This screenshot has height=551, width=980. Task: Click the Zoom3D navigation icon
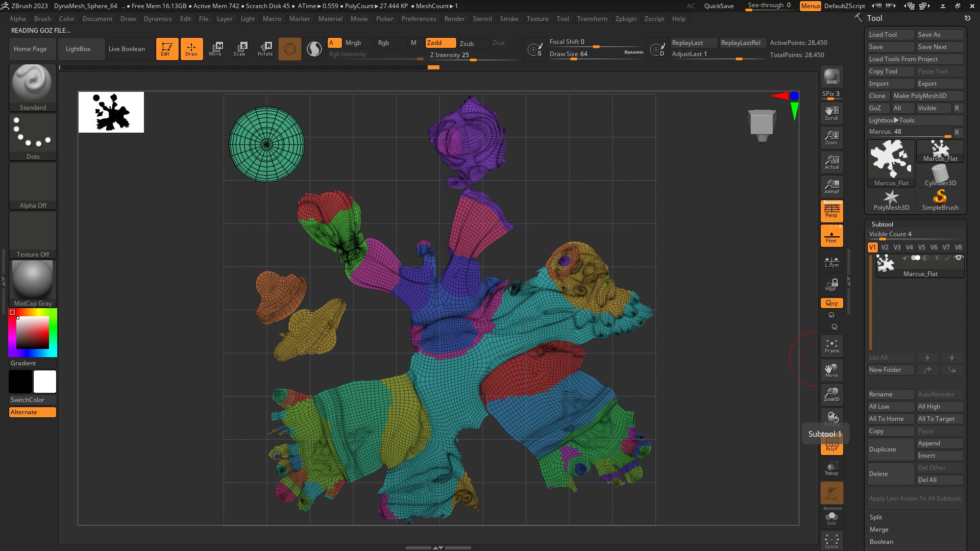[x=831, y=395]
